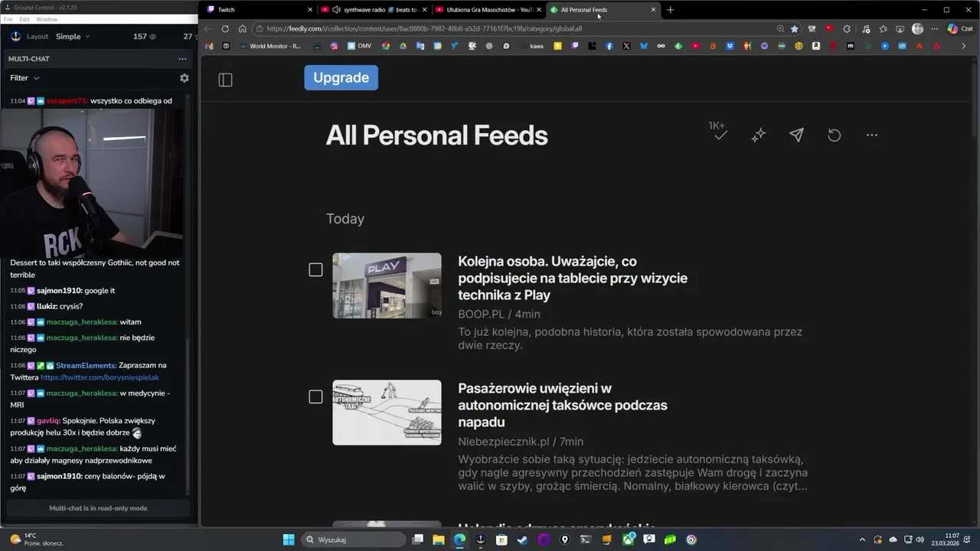Open the Xbox app on the taskbar
Image resolution: width=980 pixels, height=551 pixels.
click(x=629, y=540)
